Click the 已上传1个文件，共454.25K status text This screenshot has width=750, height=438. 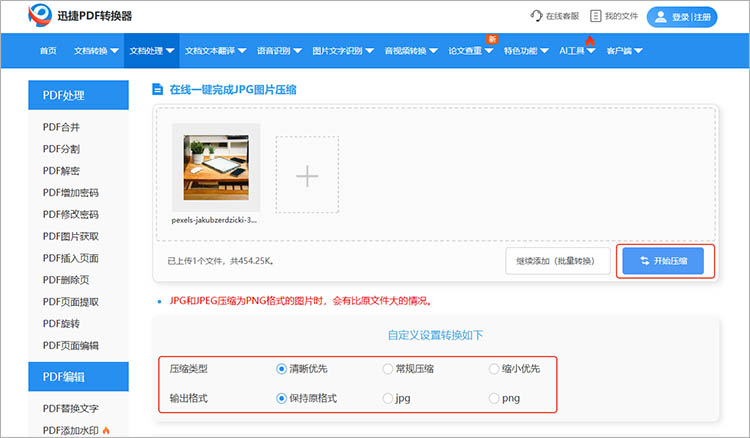tap(221, 261)
